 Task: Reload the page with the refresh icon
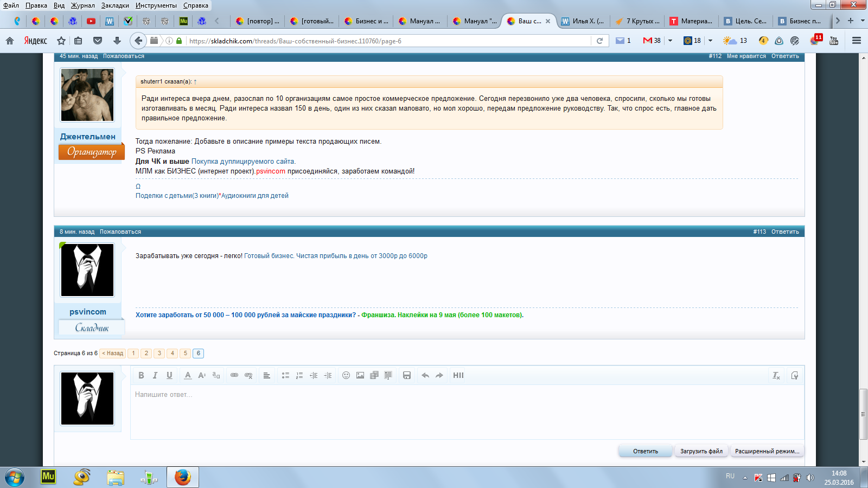pyautogui.click(x=599, y=41)
